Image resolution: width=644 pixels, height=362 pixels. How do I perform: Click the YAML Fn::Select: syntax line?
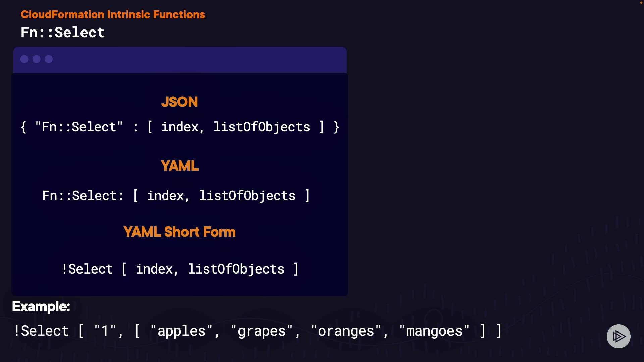176,196
